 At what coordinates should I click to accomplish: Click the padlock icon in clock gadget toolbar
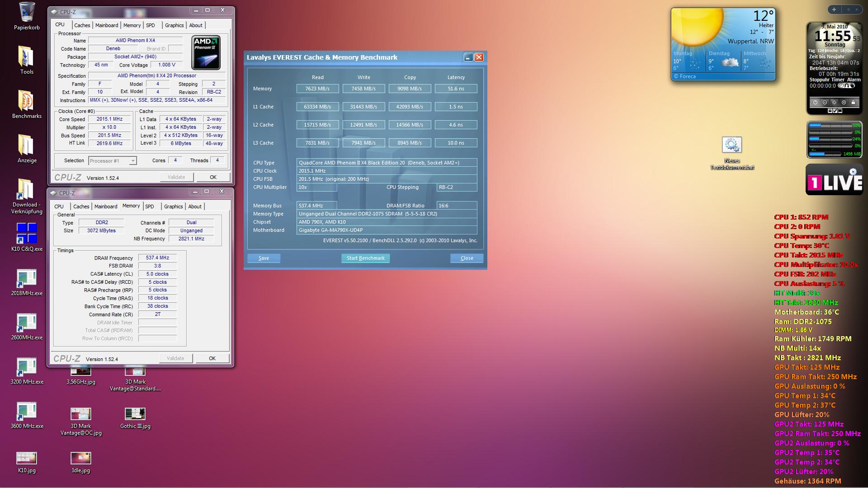pyautogui.click(x=853, y=103)
